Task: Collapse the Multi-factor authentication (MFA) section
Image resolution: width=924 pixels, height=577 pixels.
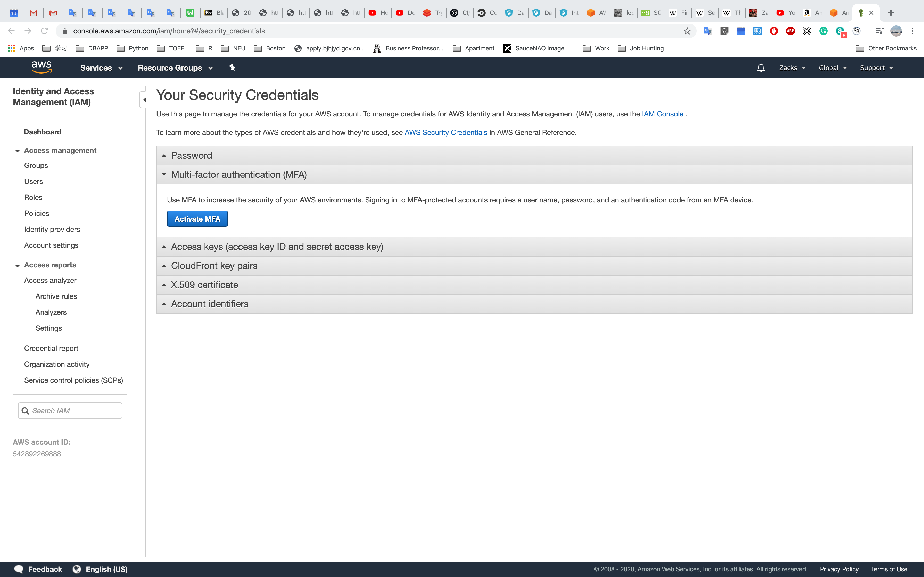Action: pos(239,174)
